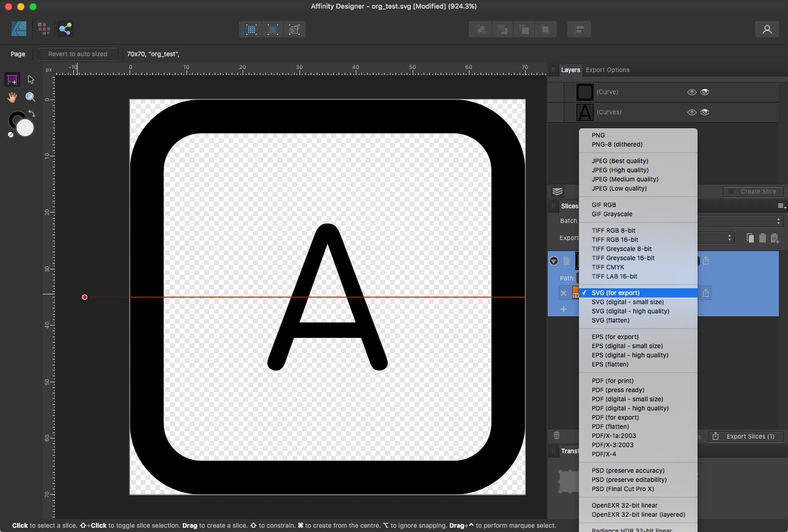788x532 pixels.
Task: Delete slice using the trash icon
Action: point(556,435)
